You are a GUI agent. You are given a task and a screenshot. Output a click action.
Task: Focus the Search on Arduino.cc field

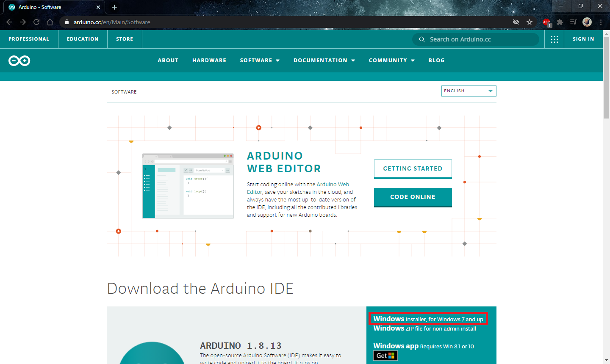(x=476, y=39)
